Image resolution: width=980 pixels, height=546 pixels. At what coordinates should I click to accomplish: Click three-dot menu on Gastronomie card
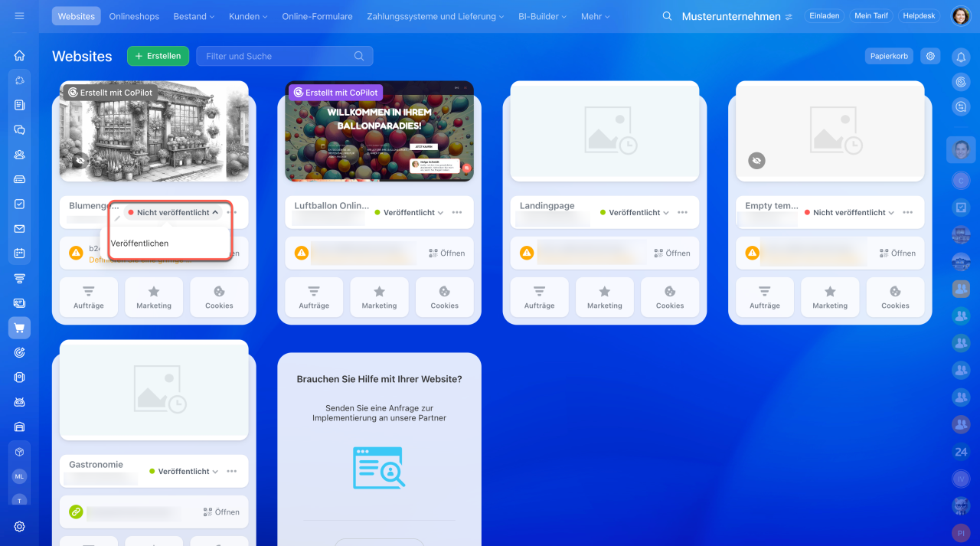coord(231,472)
